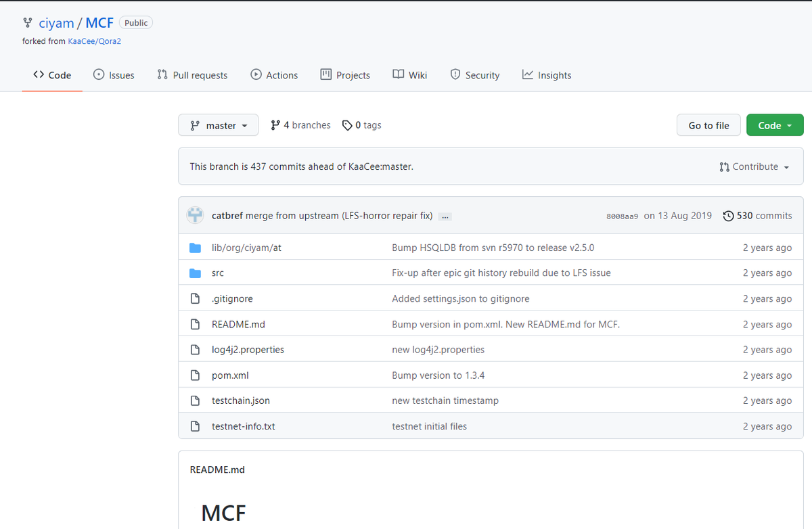The height and width of the screenshot is (529, 812).
Task: Click the tag icon next to 0 tags
Action: click(x=347, y=125)
